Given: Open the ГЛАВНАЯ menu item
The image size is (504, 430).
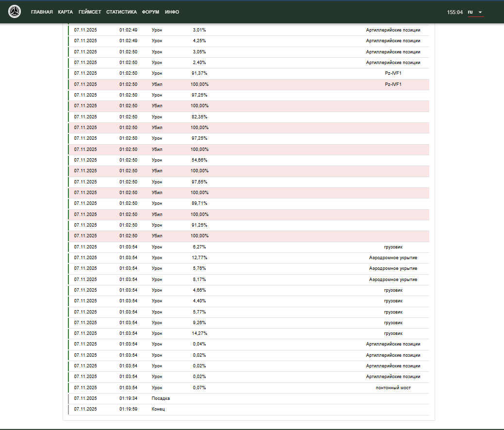Looking at the screenshot, I should (42, 12).
